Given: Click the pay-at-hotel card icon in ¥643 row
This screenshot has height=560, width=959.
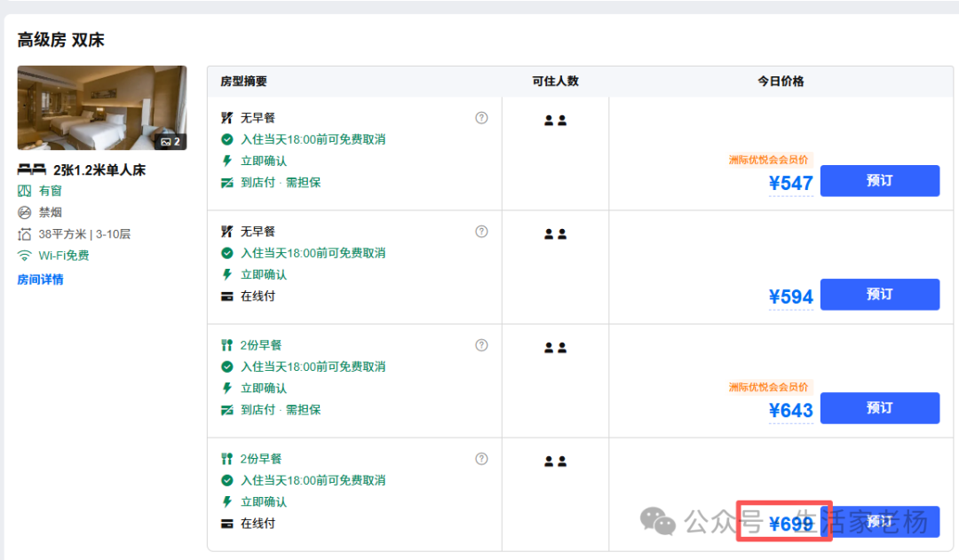Looking at the screenshot, I should [227, 410].
